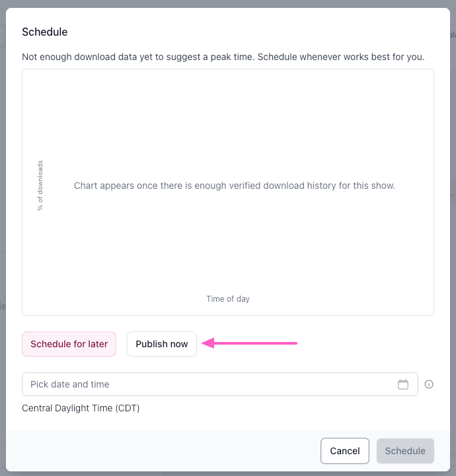Select the Schedule for later option

point(69,344)
